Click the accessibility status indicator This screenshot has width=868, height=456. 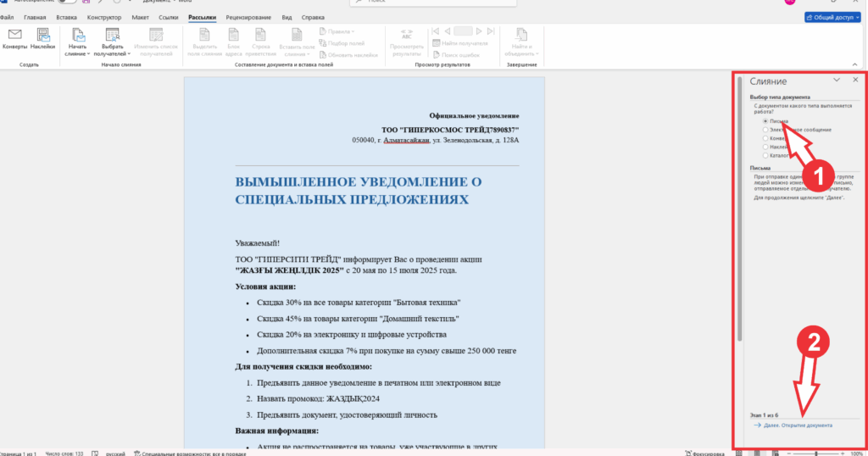(x=190, y=453)
